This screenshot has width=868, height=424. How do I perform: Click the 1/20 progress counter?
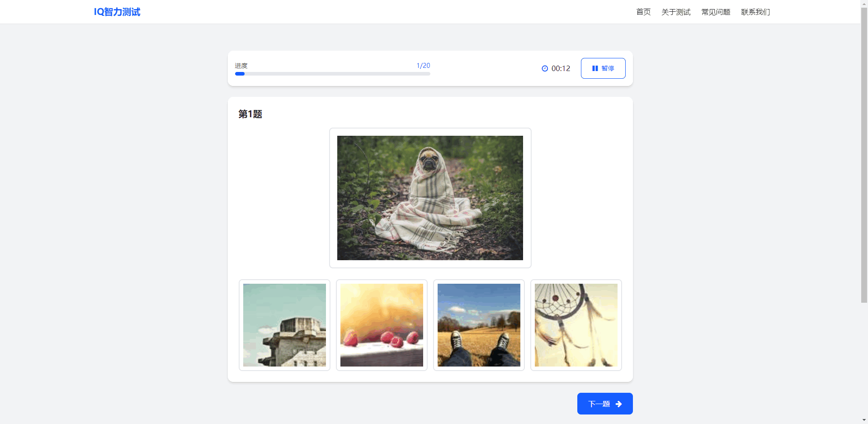pos(423,66)
